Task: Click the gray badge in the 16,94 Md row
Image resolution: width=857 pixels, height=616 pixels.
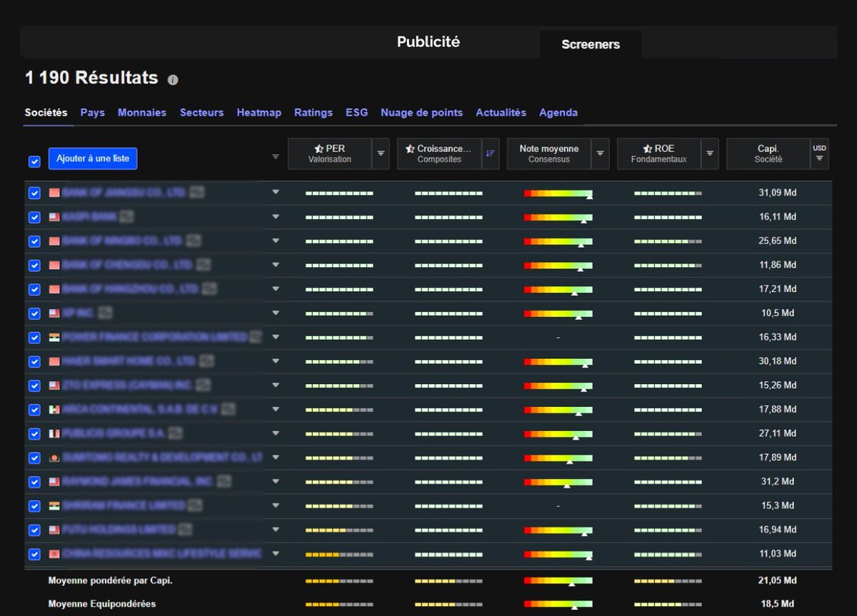Action: point(184,530)
